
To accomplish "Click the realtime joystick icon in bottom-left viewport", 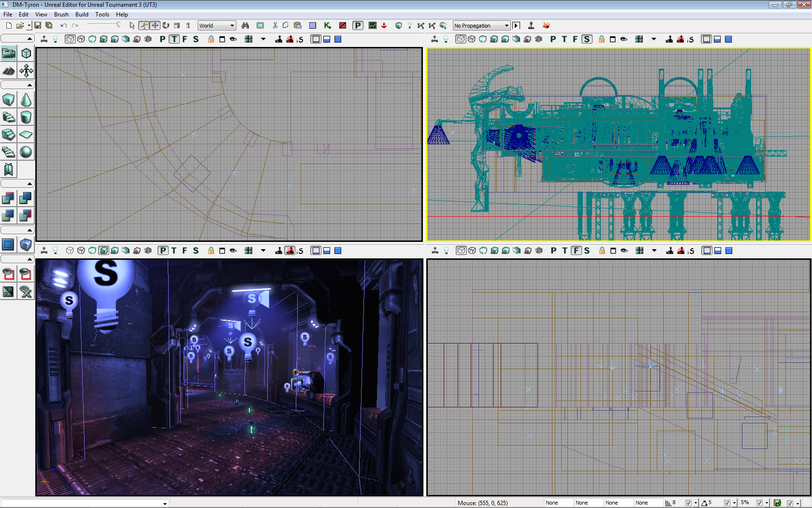I will click(44, 251).
